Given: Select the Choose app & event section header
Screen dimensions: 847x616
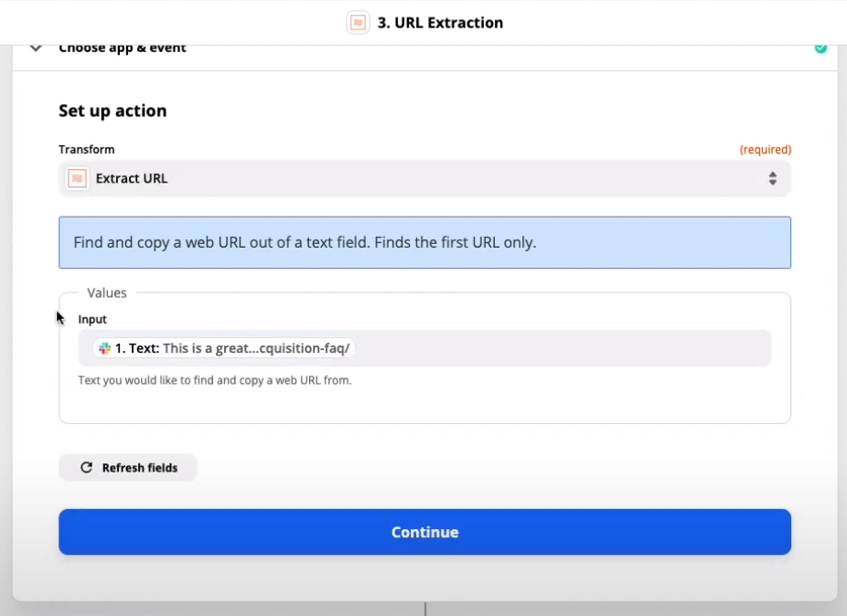Looking at the screenshot, I should 122,48.
